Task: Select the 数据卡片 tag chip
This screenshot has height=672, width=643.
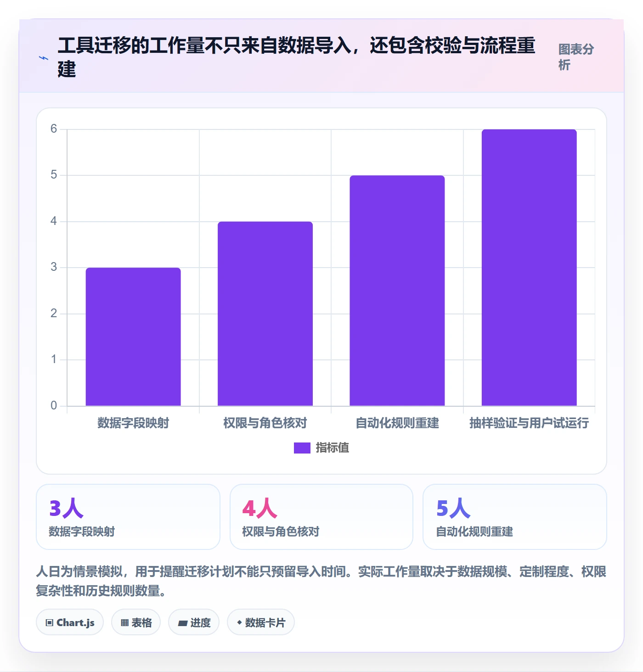Action: [261, 622]
